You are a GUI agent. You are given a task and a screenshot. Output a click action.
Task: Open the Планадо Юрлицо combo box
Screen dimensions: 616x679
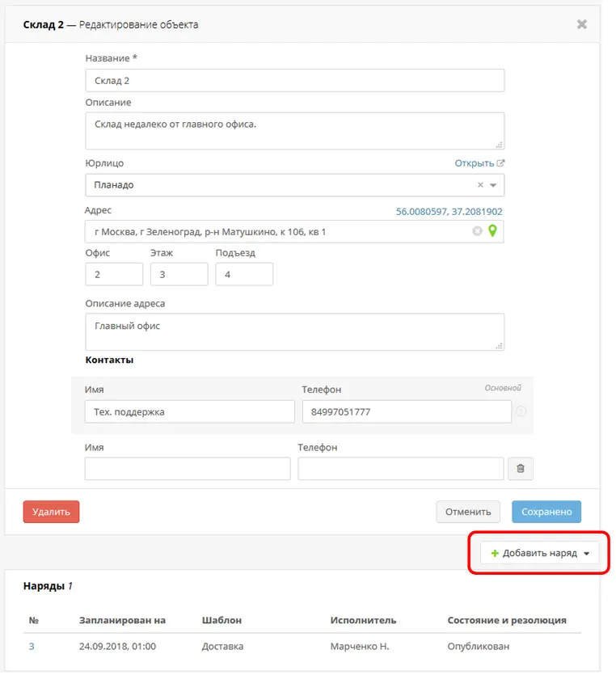click(x=294, y=185)
